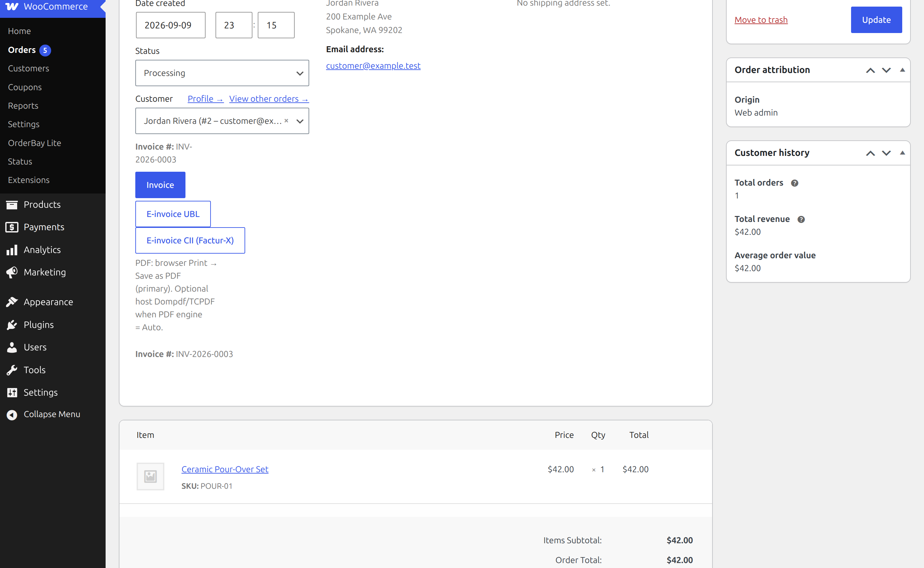
Task: Click the Plugins plug icon
Action: 12,325
